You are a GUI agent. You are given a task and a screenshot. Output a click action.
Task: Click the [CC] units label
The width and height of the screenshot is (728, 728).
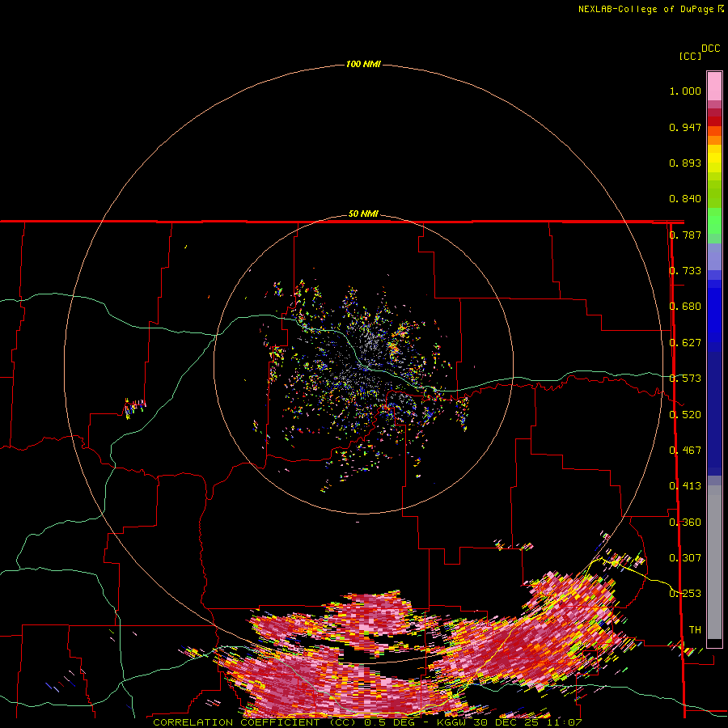[x=690, y=56]
